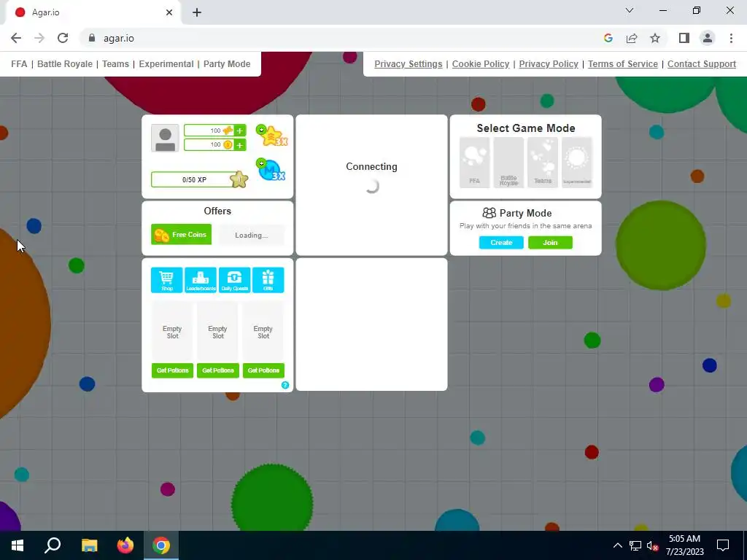The height and width of the screenshot is (560, 747).
Task: Show hidden tray icons chevron
Action: [x=617, y=545]
